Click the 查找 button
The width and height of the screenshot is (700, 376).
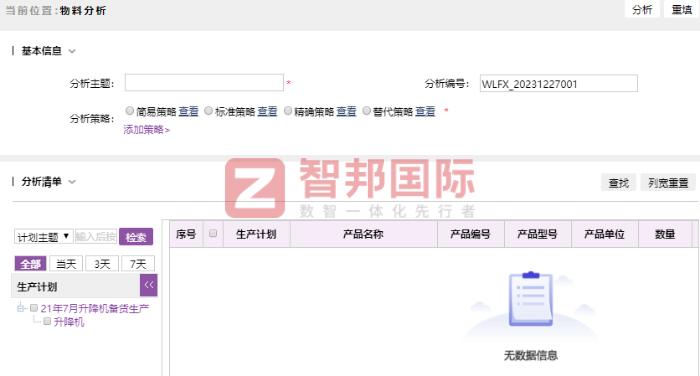tap(618, 183)
